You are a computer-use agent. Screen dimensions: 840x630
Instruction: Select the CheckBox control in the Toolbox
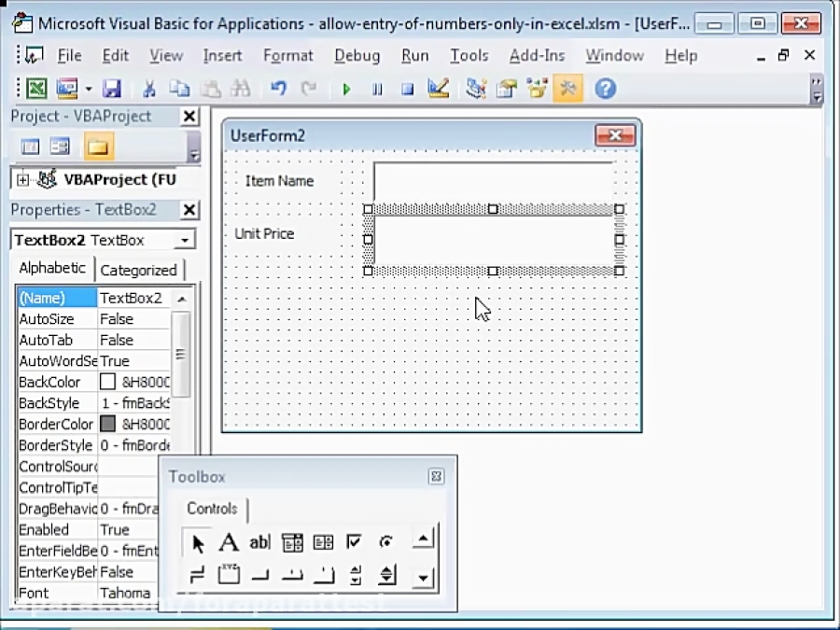pos(356,541)
